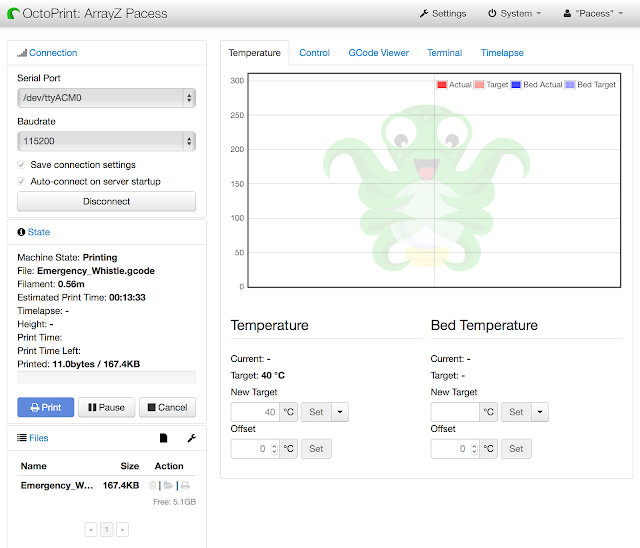Screen dimensions: 640x548
Task: Click Set for bed new target
Action: pos(516,412)
